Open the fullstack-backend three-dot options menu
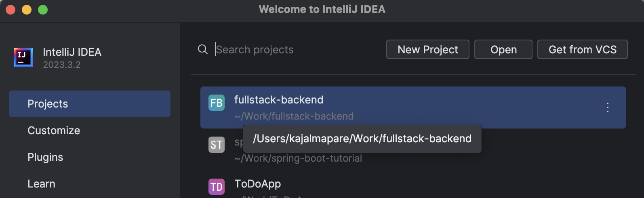The height and width of the screenshot is (198, 644). (x=607, y=107)
